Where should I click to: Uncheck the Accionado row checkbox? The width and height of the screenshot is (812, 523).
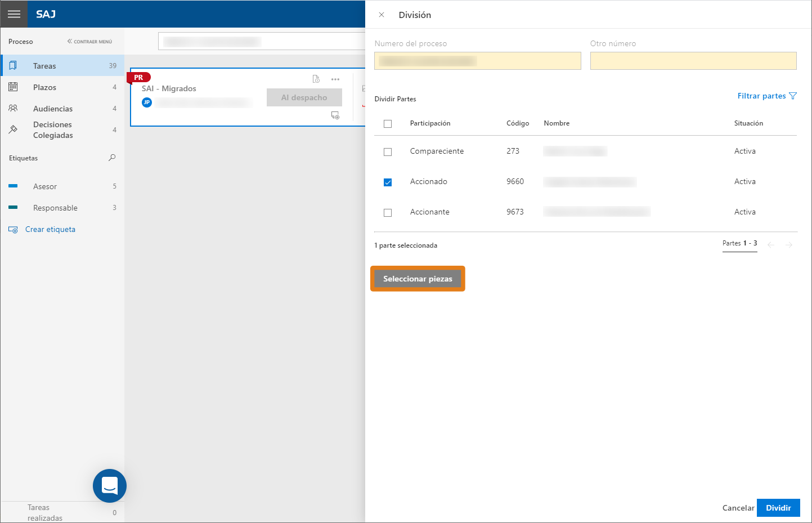point(388,182)
